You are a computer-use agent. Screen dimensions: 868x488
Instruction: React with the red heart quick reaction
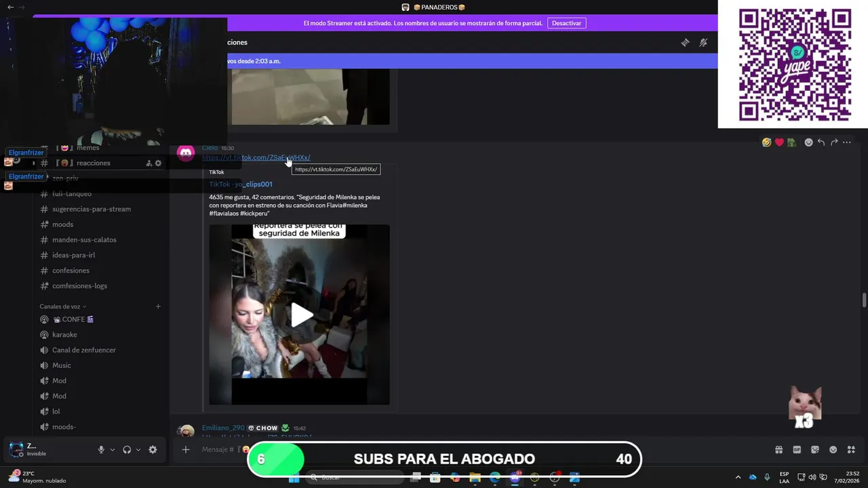779,142
